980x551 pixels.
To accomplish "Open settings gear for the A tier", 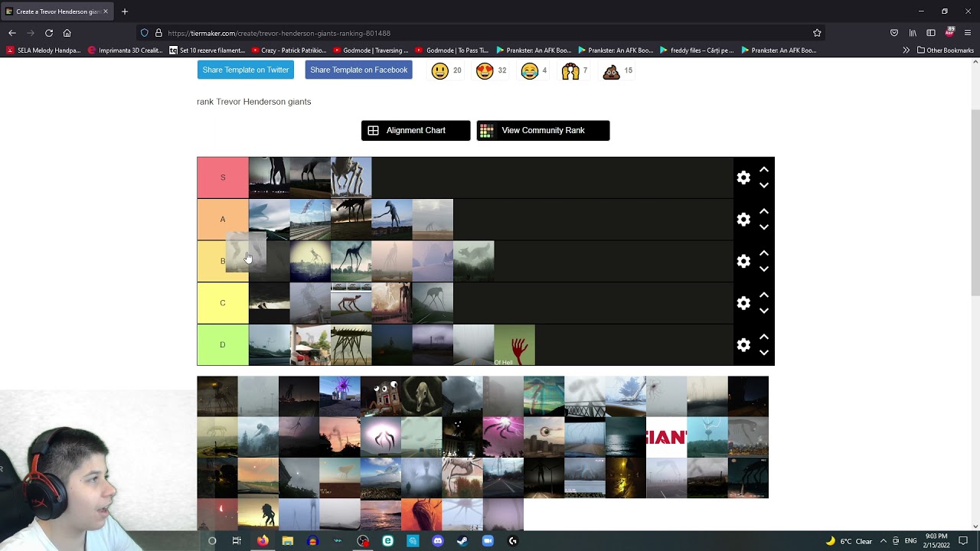I will 743,220.
